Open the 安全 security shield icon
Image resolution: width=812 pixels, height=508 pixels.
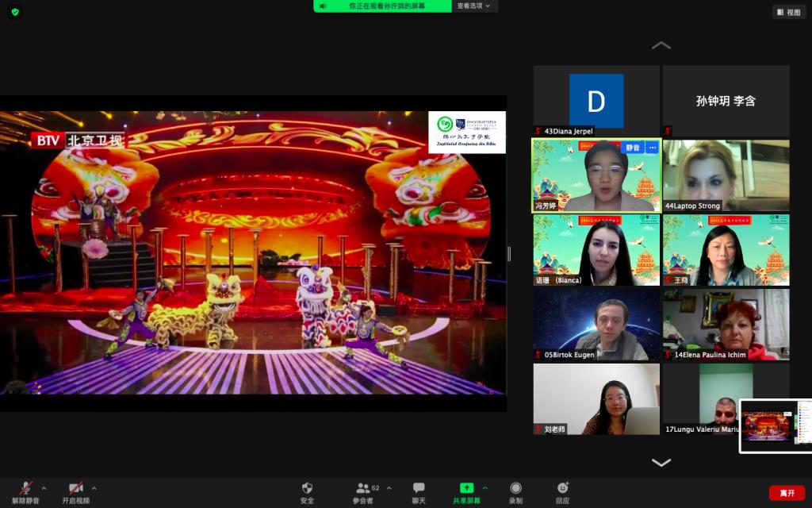pos(307,488)
